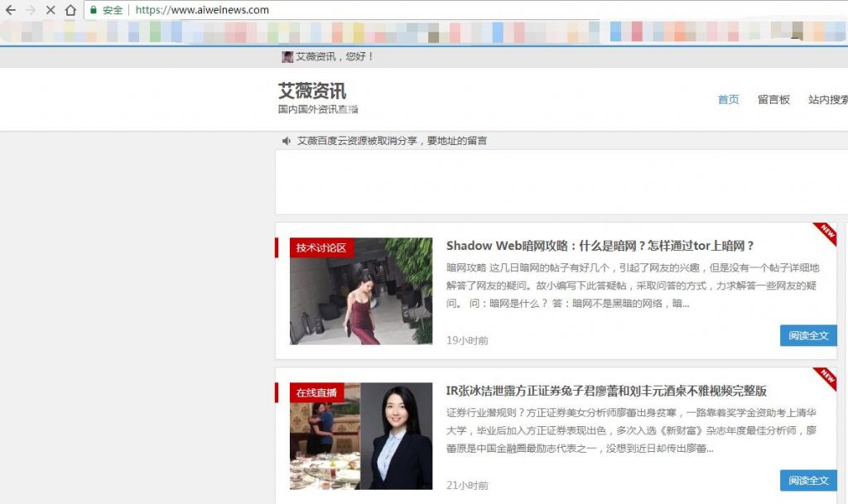Click the 艾薇资讯 site logo title
The width and height of the screenshot is (848, 504).
click(x=312, y=91)
